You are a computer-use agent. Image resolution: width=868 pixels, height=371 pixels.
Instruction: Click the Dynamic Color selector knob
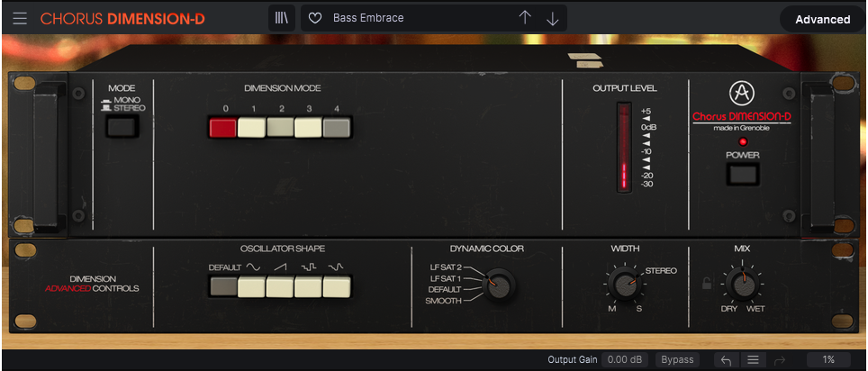pos(501,286)
